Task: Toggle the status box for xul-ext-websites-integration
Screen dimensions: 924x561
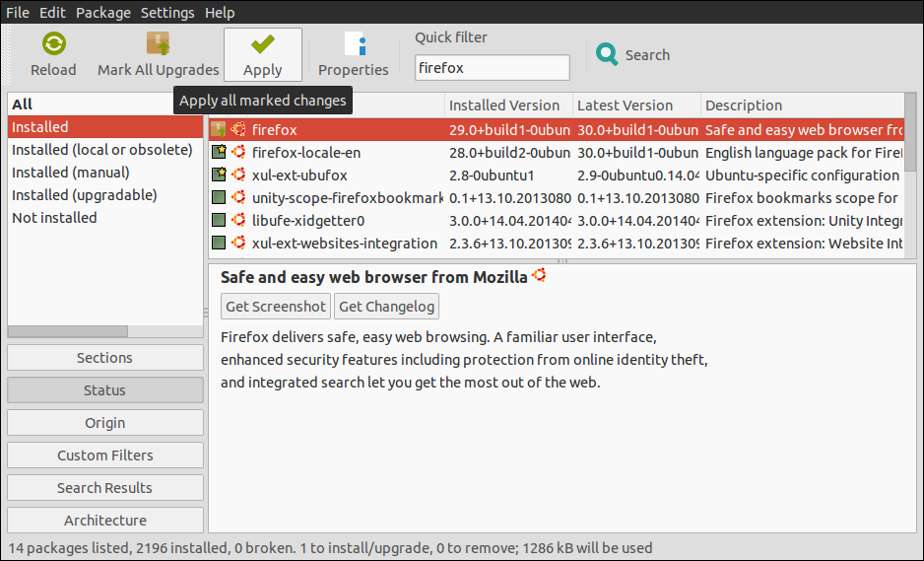Action: click(219, 244)
